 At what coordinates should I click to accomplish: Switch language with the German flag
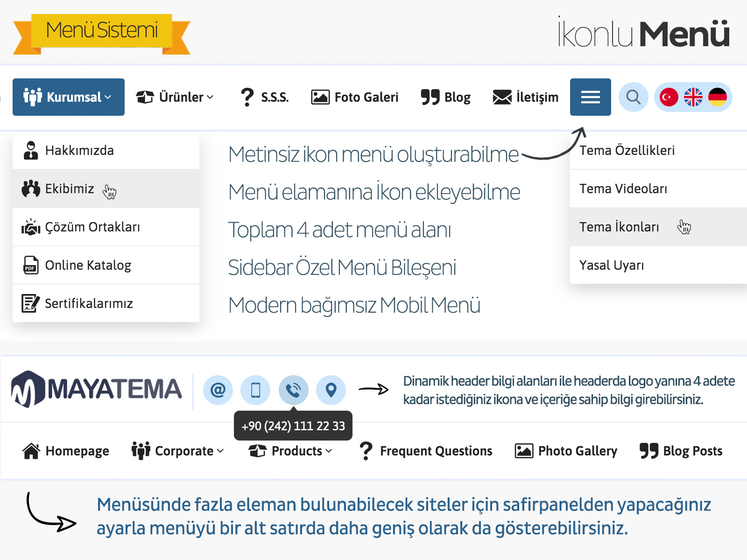(x=718, y=97)
